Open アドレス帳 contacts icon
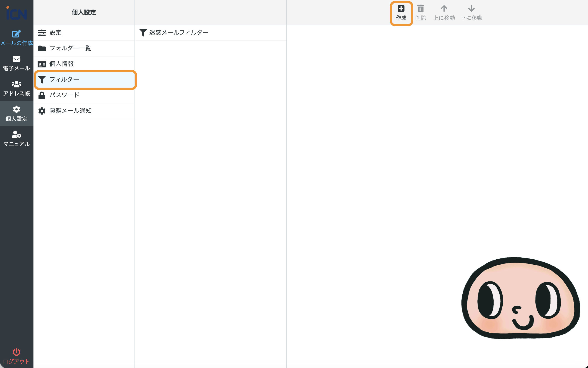 point(16,84)
